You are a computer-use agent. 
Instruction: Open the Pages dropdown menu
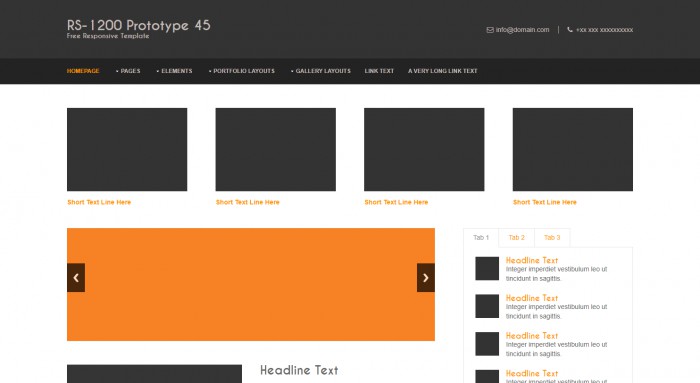tap(128, 71)
